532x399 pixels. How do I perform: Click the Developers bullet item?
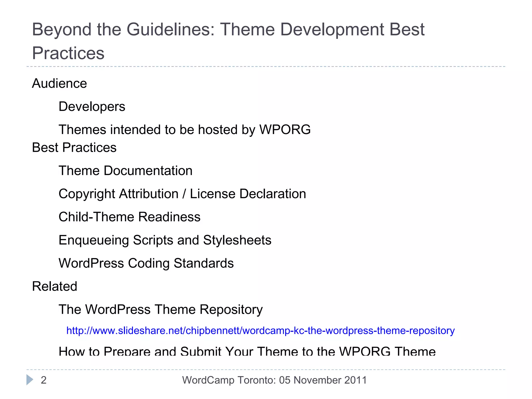pyautogui.click(x=92, y=107)
